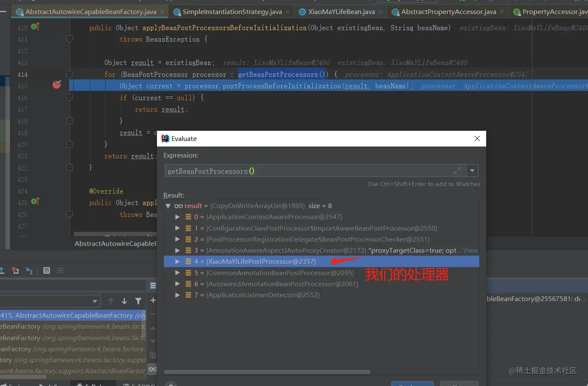Open the PropertyAccessor.java tab
The image size is (588, 386).
(x=549, y=11)
